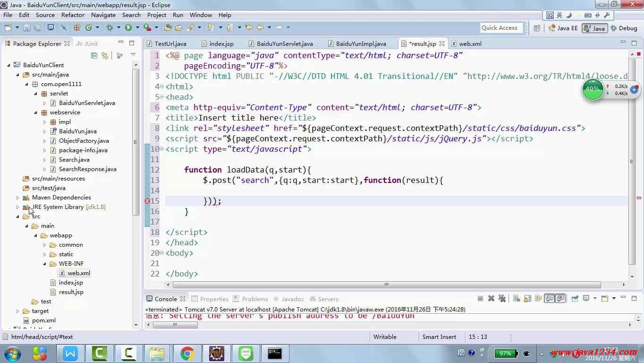Toggle Smart Insert mode in status bar
The image size is (644, 363).
(439, 337)
